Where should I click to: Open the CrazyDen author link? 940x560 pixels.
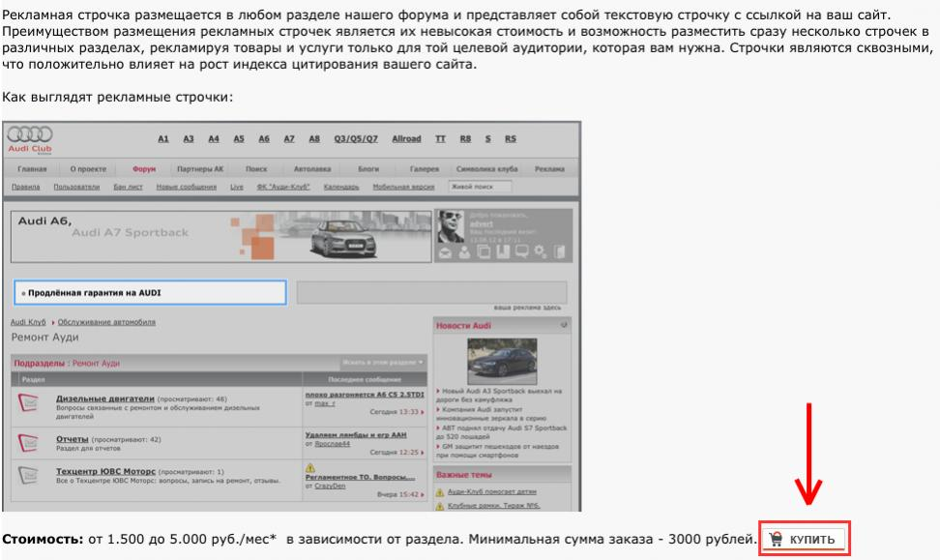click(330, 486)
